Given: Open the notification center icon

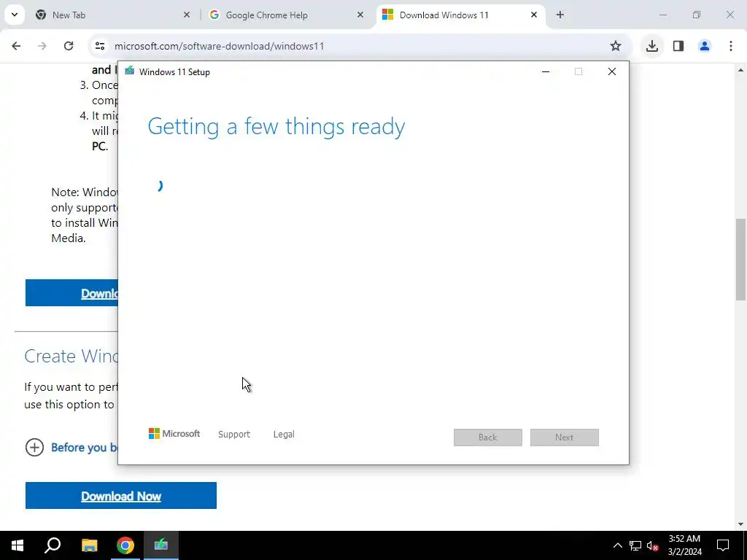Looking at the screenshot, I should (x=723, y=545).
